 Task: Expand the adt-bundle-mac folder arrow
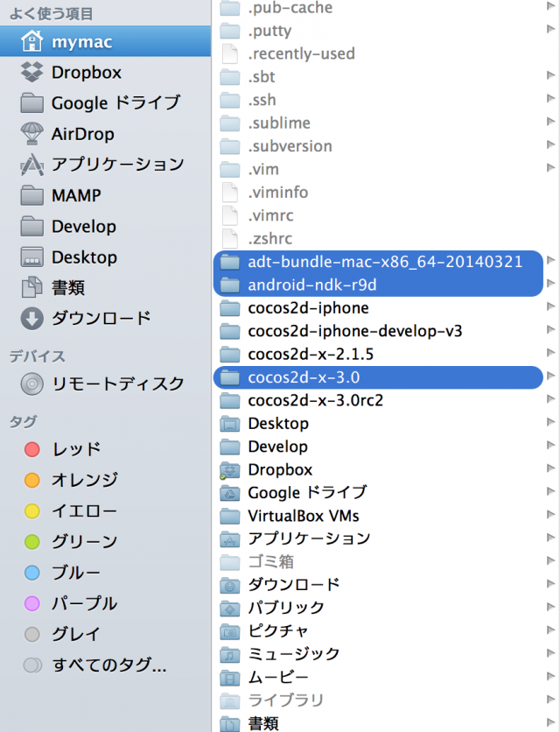tap(550, 259)
